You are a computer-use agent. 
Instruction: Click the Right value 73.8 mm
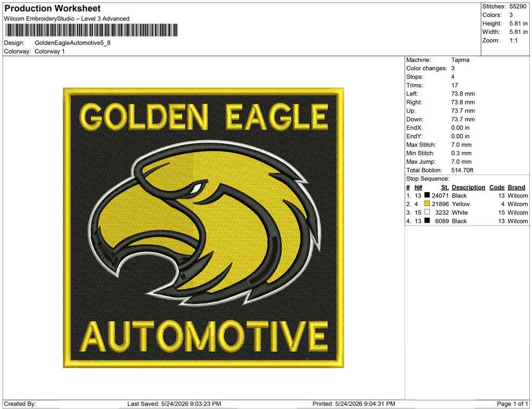463,103
